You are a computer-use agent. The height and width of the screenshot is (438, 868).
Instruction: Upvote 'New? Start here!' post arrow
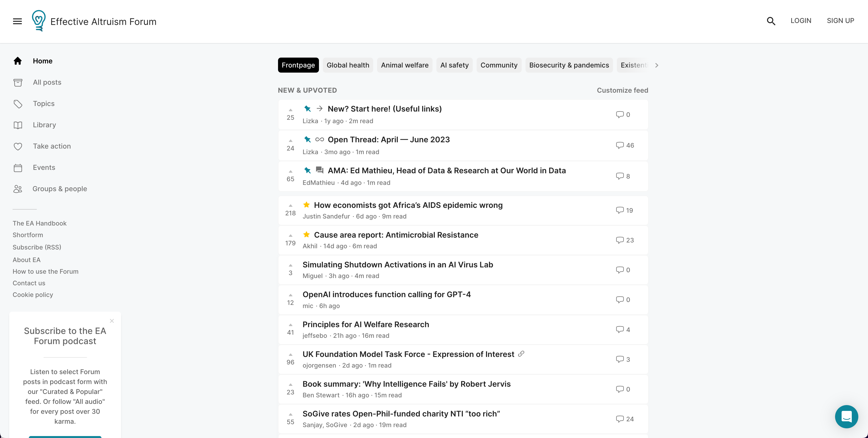pos(290,110)
